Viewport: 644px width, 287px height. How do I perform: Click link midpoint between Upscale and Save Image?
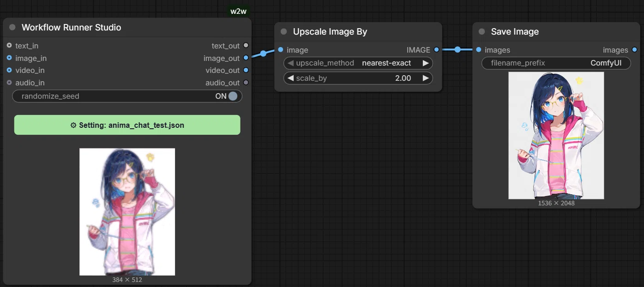pyautogui.click(x=457, y=49)
